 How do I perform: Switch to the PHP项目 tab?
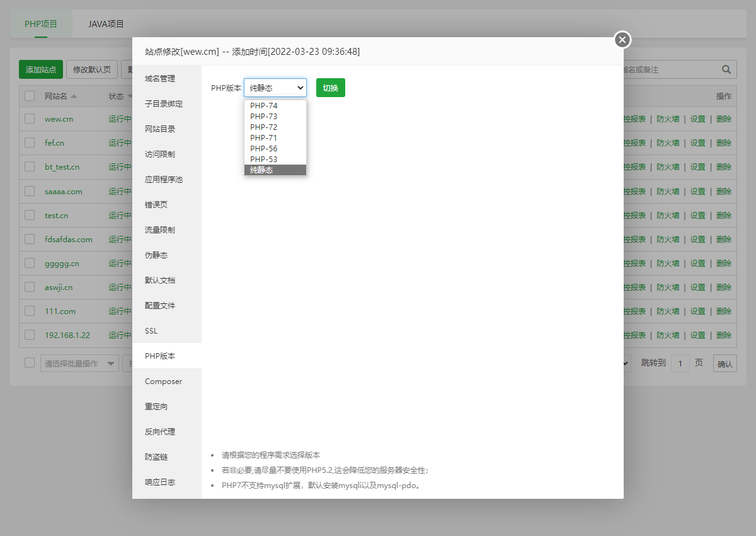40,23
